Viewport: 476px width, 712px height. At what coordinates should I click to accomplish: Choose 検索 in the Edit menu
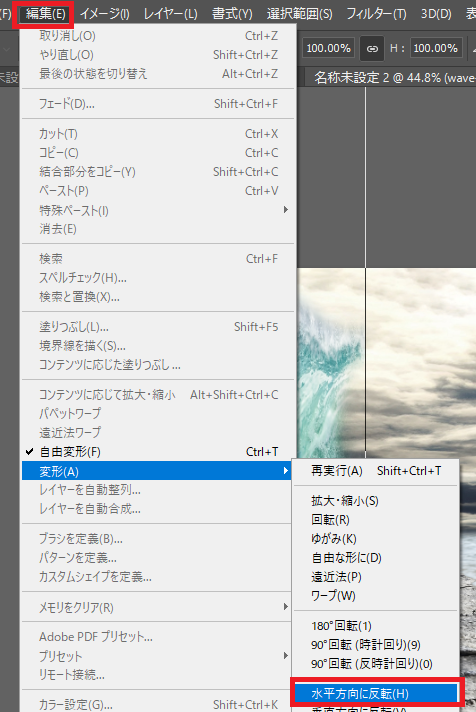(159, 259)
